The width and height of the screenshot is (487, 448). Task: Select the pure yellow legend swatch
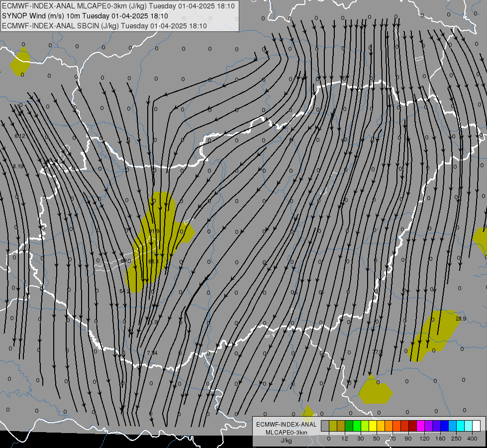[x=373, y=426]
